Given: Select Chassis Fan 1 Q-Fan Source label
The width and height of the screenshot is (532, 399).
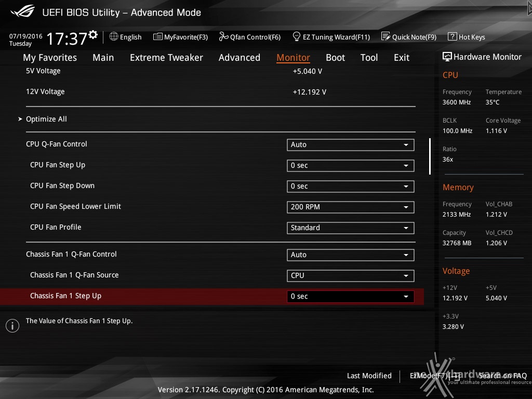Looking at the screenshot, I should click(74, 275).
